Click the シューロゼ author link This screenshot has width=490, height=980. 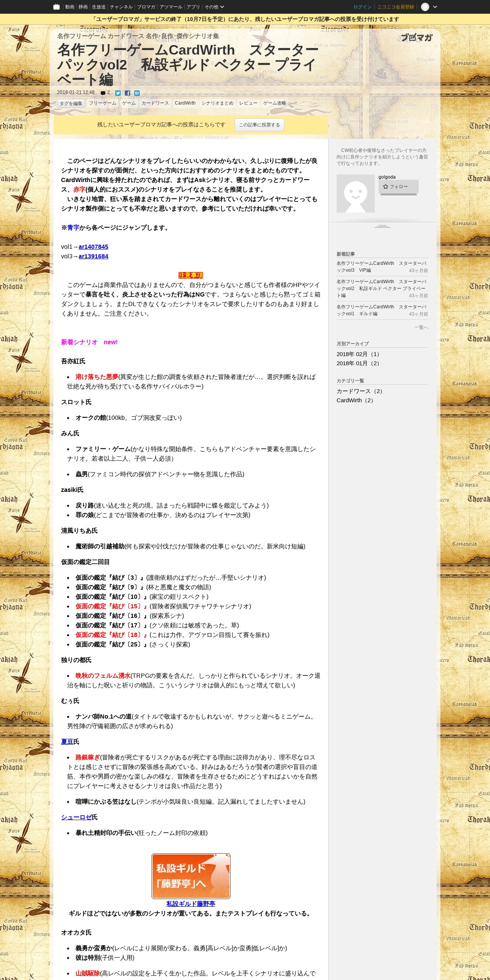76,817
